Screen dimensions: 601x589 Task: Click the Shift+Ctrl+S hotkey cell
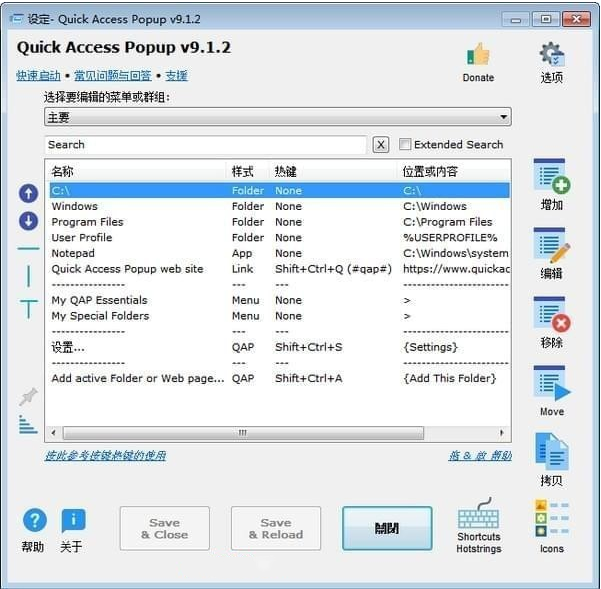pos(309,347)
